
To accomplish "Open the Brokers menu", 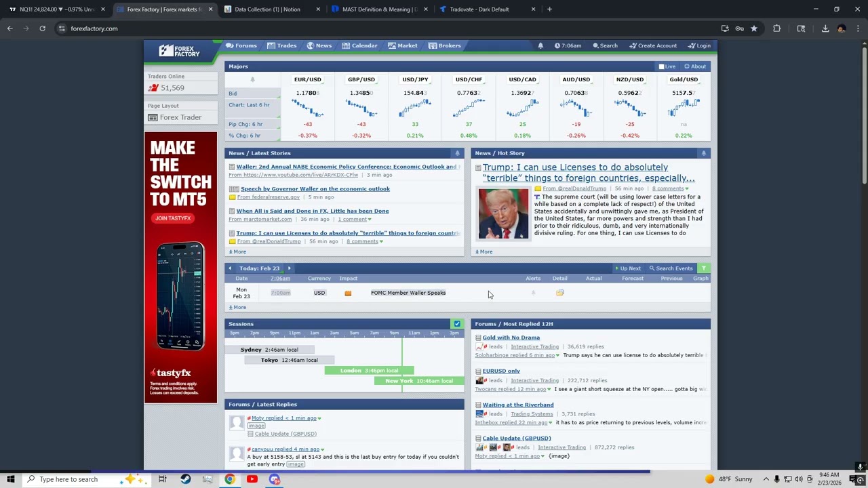I will click(445, 45).
